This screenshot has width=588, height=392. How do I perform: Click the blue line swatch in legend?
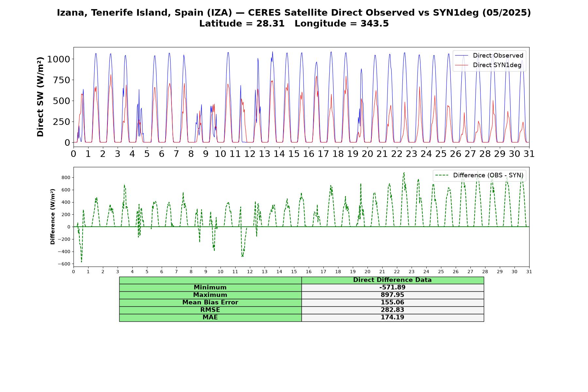[462, 56]
